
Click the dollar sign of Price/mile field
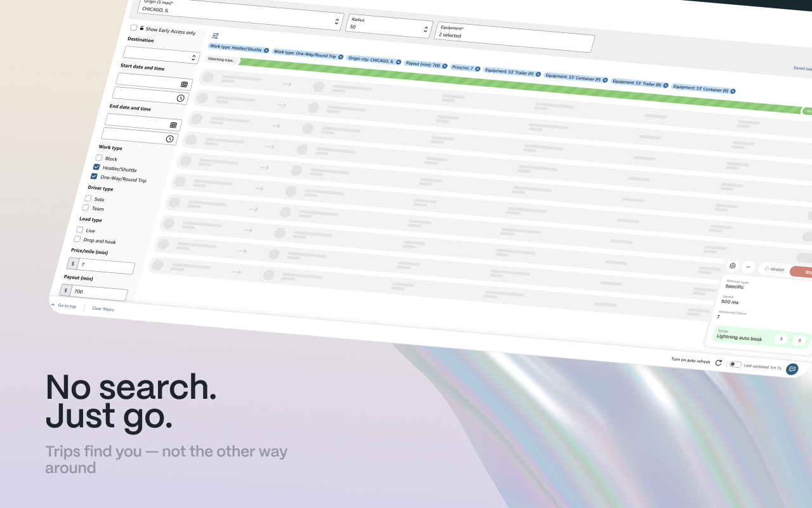click(73, 264)
